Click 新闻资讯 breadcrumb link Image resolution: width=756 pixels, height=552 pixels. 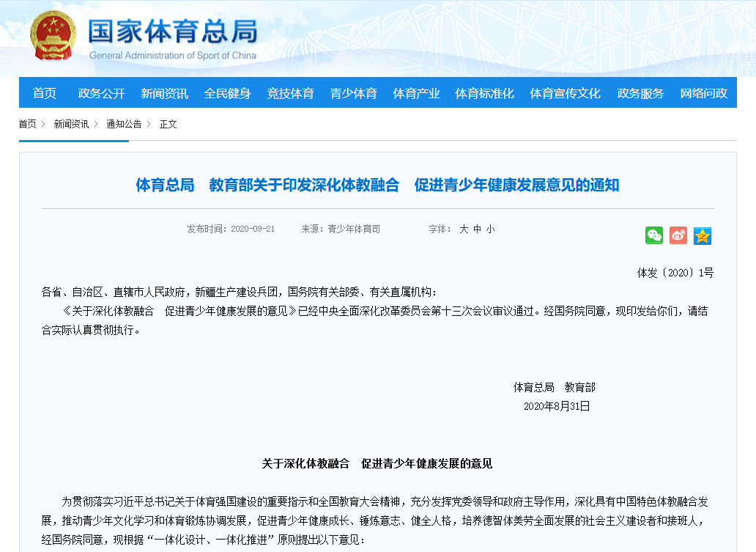(x=71, y=124)
